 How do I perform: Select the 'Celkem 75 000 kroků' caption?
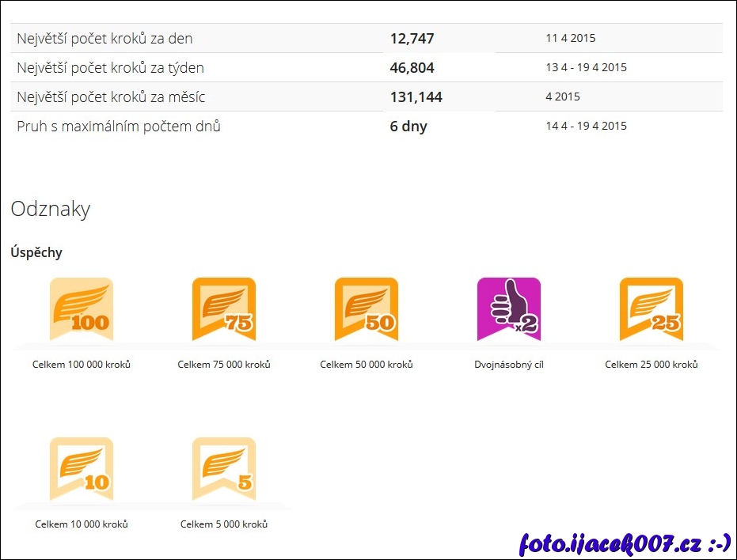coord(224,365)
